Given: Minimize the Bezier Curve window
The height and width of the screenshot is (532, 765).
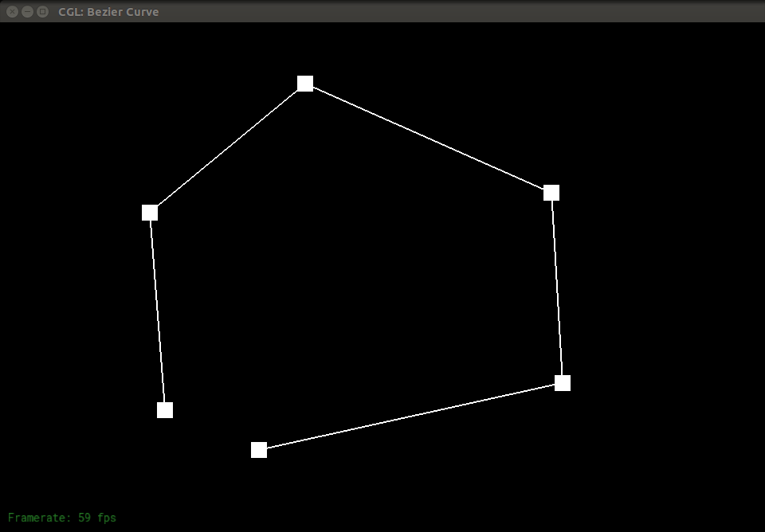Looking at the screenshot, I should [28, 11].
